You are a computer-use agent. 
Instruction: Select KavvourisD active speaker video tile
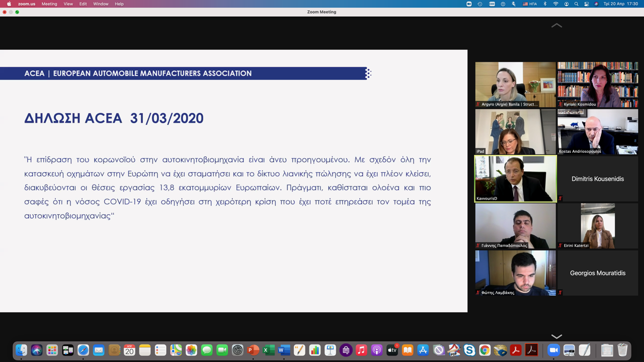(515, 178)
